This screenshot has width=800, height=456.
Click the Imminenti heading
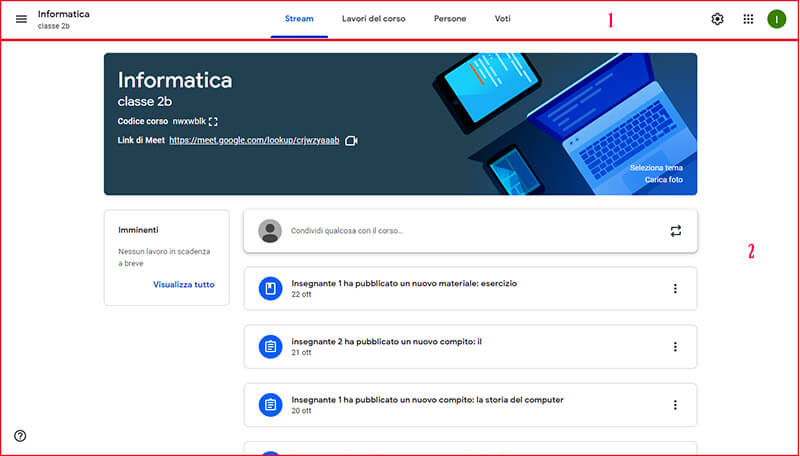(x=138, y=230)
